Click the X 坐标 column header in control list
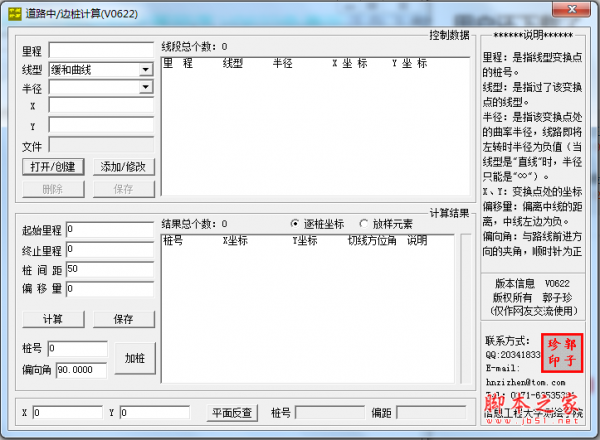Image resolution: width=600 pixels, height=440 pixels. click(x=350, y=63)
